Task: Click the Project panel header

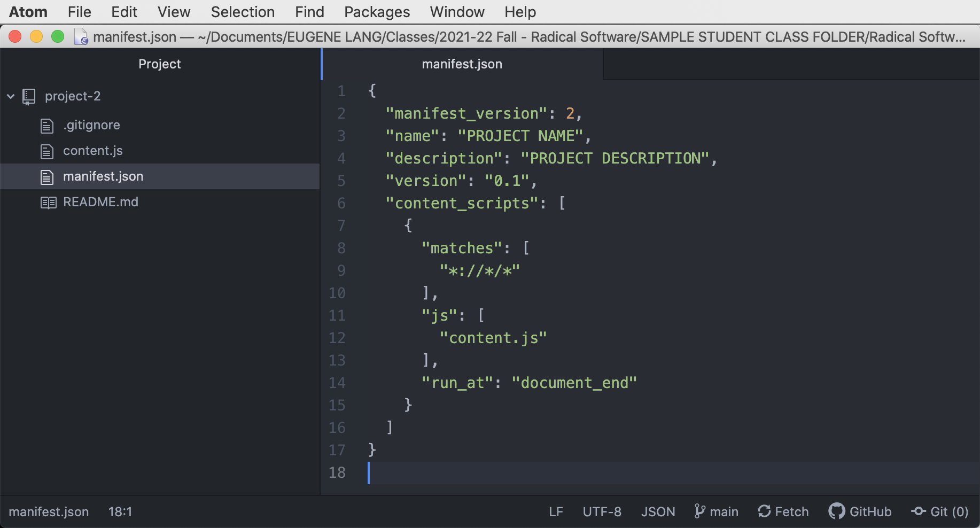Action: [160, 64]
